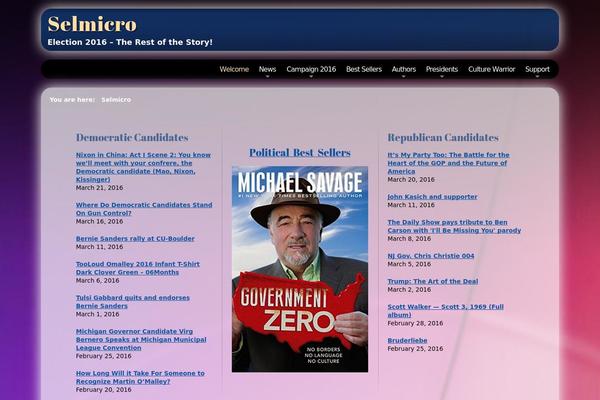Click the February 28, 2016 date
The image size is (600, 400).
coord(415,323)
